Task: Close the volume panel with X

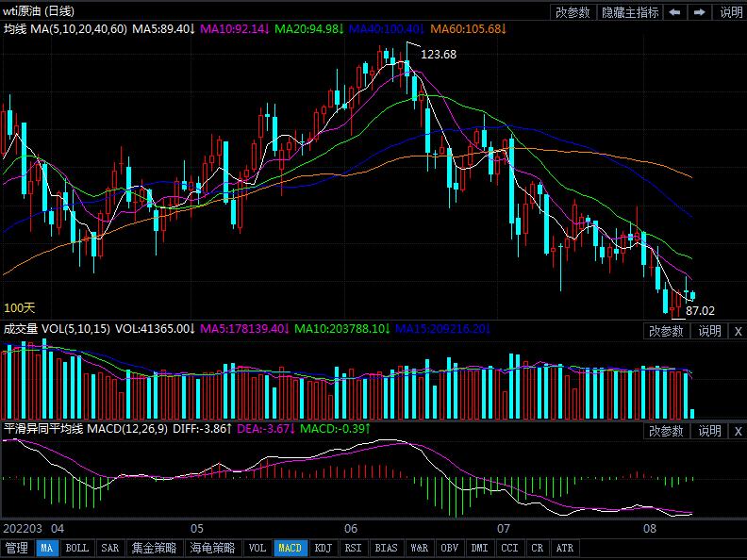Action: pos(738,331)
